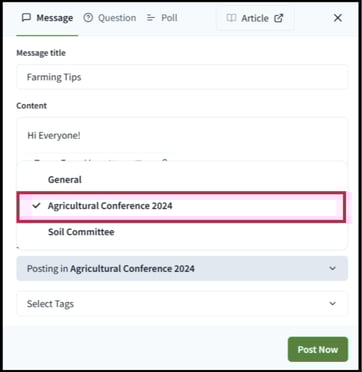Collapse the Posting in dropdown chevron
Viewport: 362px width, 372px height.
[x=332, y=268]
